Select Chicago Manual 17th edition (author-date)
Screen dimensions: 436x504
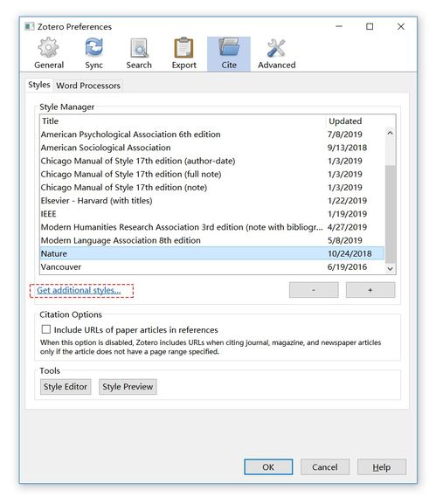[x=212, y=161]
